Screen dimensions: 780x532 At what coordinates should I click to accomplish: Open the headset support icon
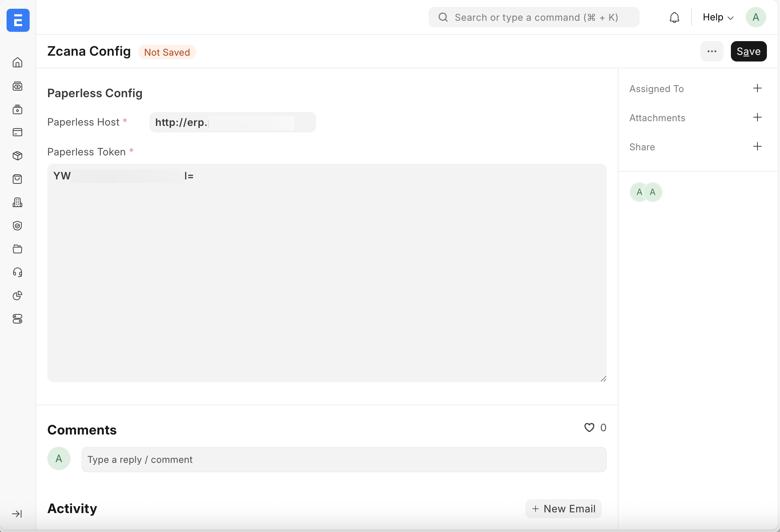coord(17,272)
